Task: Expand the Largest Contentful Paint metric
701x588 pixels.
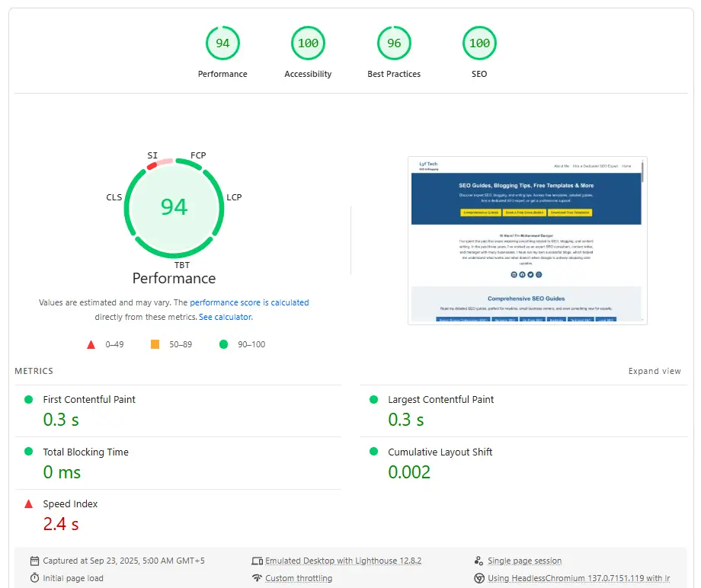Action: (440, 400)
